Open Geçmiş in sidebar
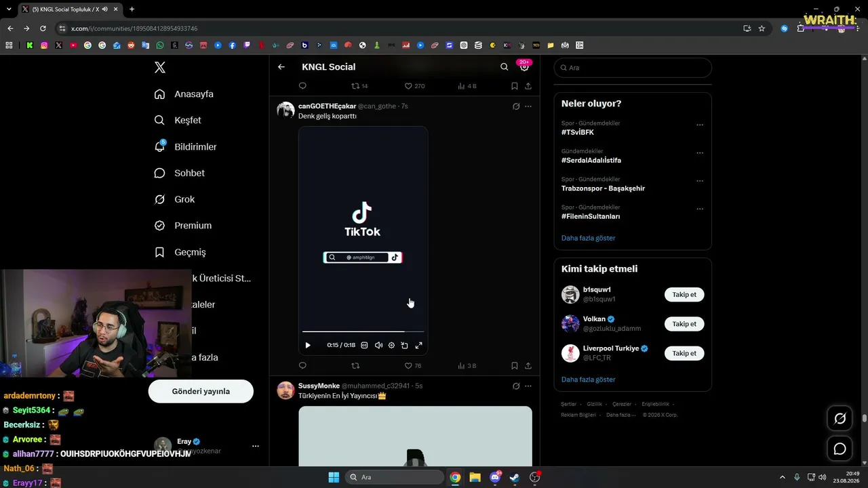This screenshot has width=868, height=488. pos(180,252)
